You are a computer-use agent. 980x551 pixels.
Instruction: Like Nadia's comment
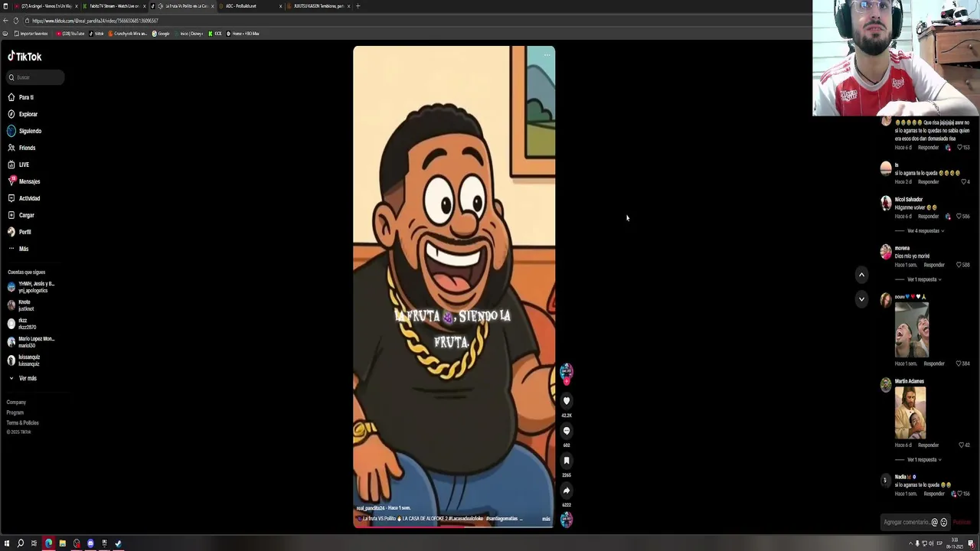tap(959, 494)
